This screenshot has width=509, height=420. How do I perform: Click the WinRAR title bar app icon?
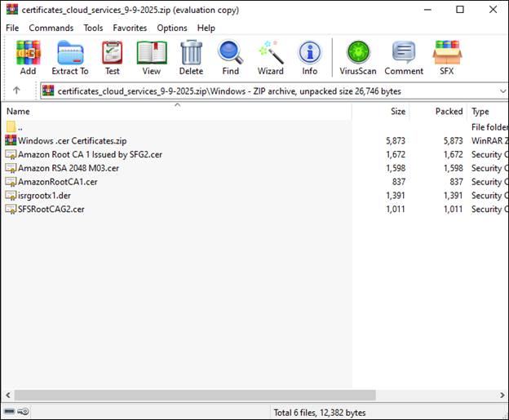coord(12,10)
